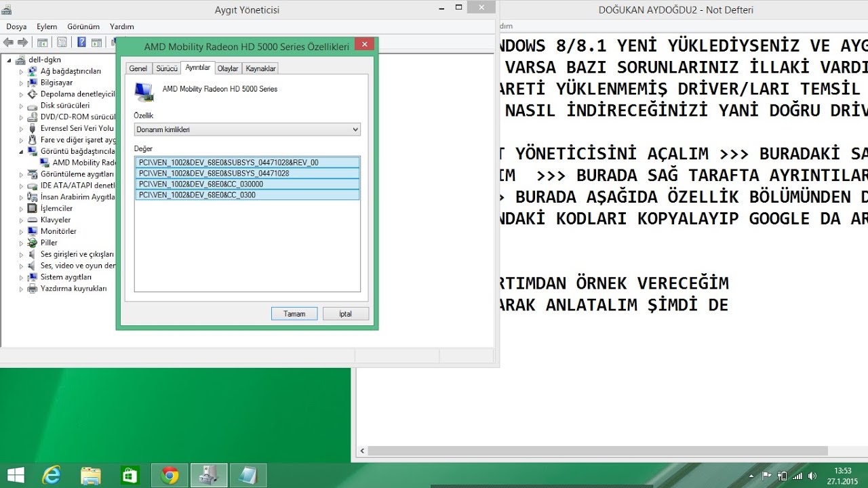Viewport: 868px width, 488px height.
Task: Click the Forward arrow in Device Manager toolbar
Action: (x=23, y=42)
